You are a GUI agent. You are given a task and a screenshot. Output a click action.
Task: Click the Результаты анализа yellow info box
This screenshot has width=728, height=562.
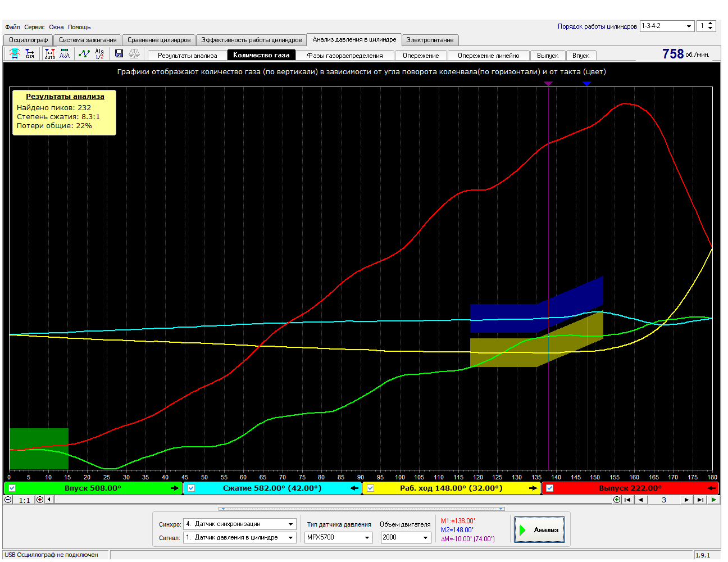click(65, 112)
